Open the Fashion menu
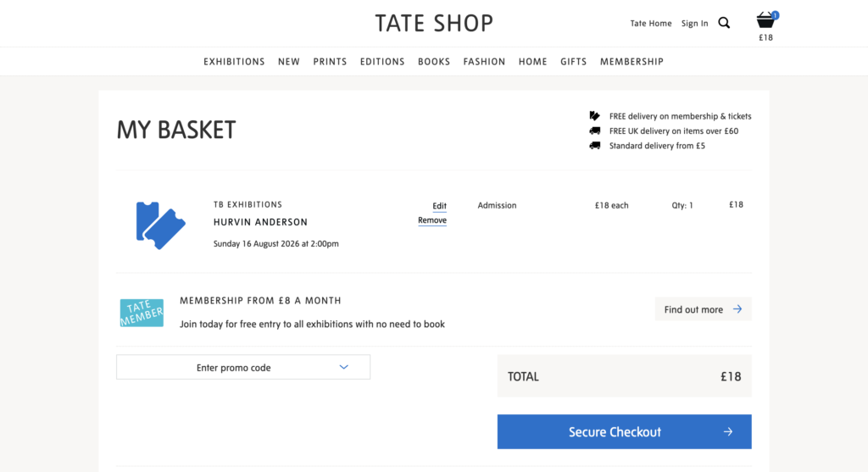The height and width of the screenshot is (472, 868). (484, 61)
